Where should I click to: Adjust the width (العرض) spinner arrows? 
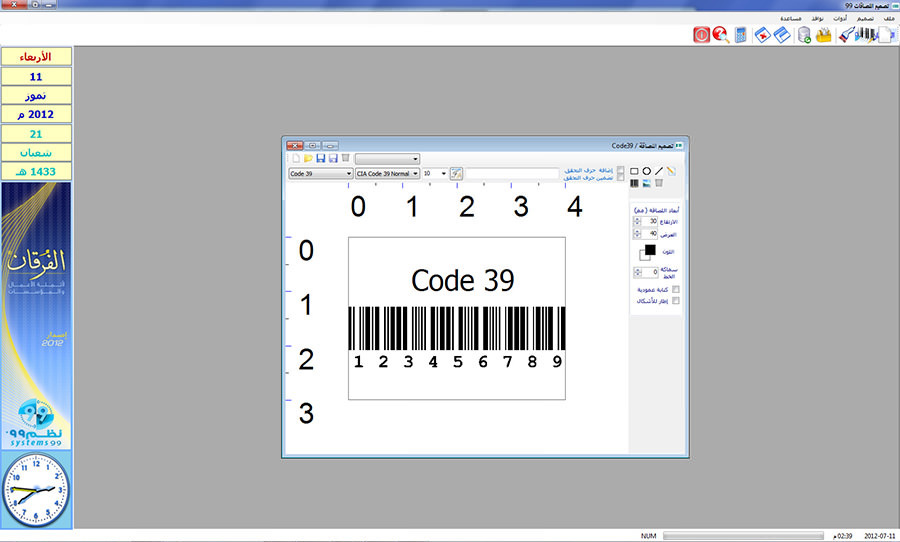pyautogui.click(x=637, y=234)
